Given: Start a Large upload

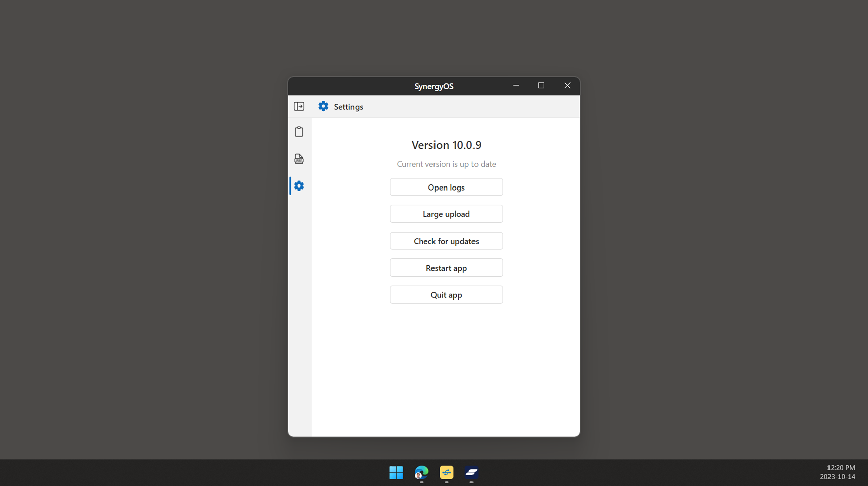Looking at the screenshot, I should [446, 214].
